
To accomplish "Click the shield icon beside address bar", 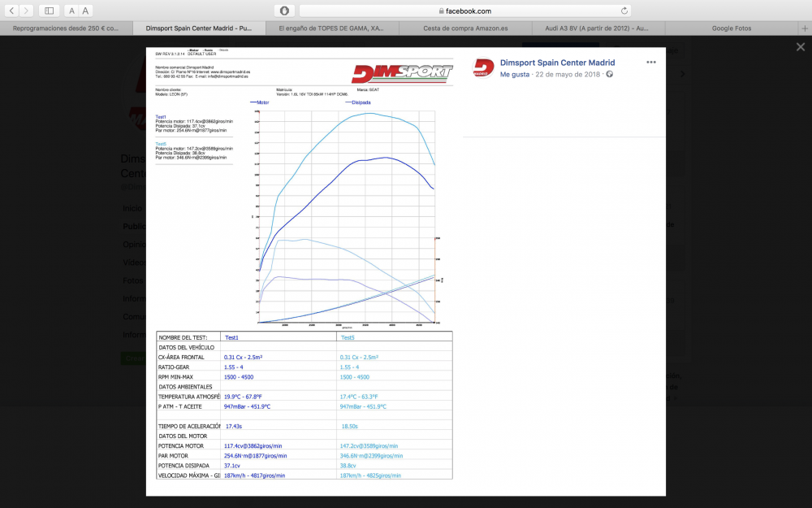I will 284,11.
